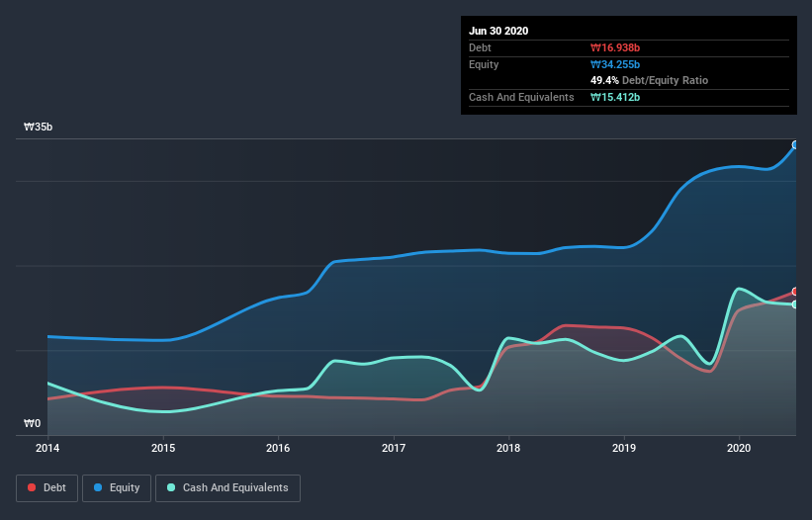
Task: Click the Equity label in tooltip
Action: tap(484, 64)
